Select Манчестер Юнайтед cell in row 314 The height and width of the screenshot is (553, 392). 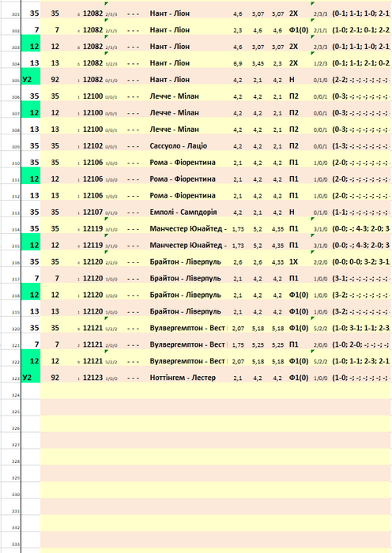tap(188, 229)
